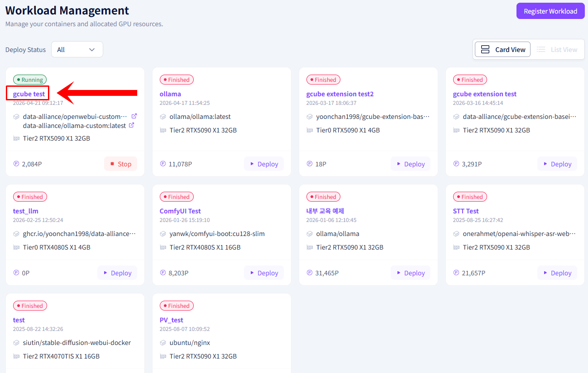Click Finished badge on ollama card
Viewport: 588px width, 373px height.
point(177,80)
